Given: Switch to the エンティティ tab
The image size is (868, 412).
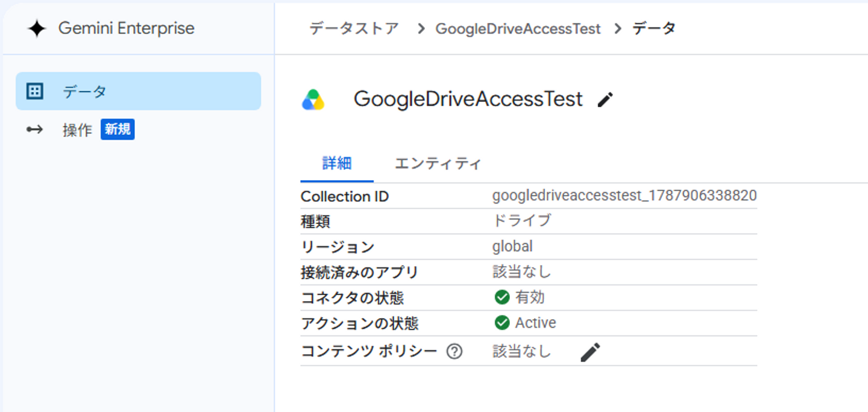Looking at the screenshot, I should click(438, 163).
